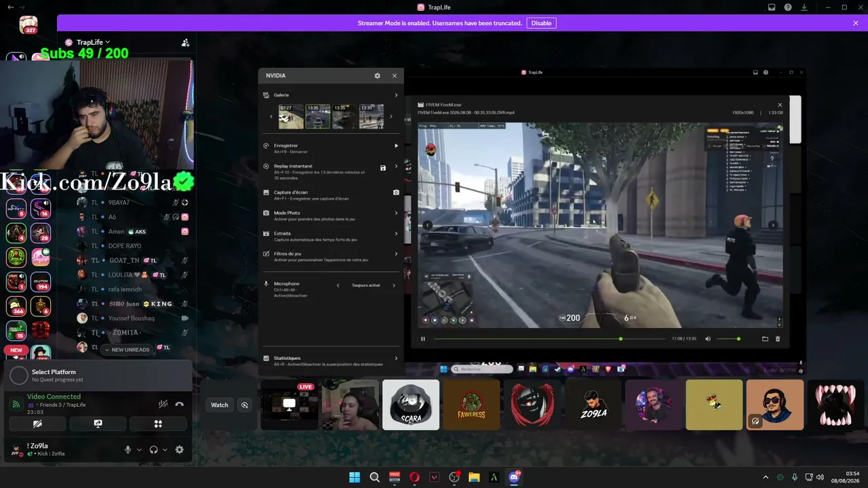This screenshot has height=488, width=868.
Task: Select member Youssef Boushaq in list
Action: (x=132, y=318)
